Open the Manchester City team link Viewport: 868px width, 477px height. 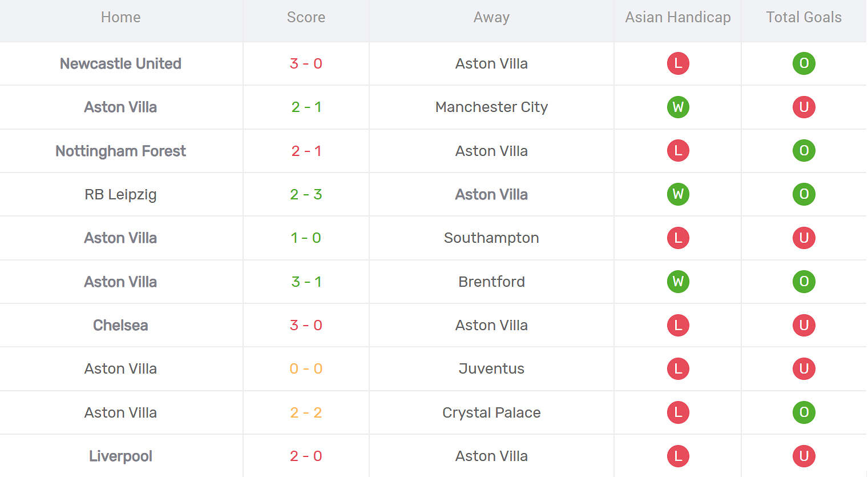pyautogui.click(x=491, y=107)
